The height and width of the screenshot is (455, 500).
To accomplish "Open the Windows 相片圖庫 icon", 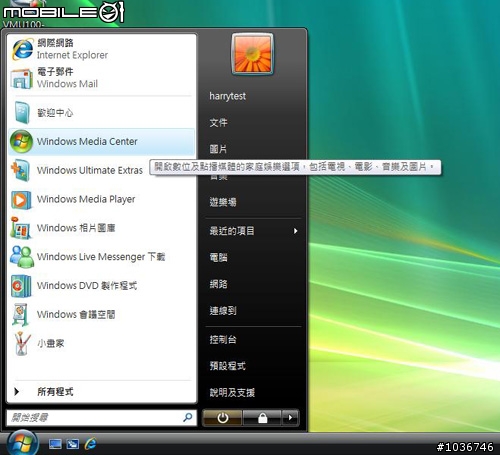I will click(21, 228).
